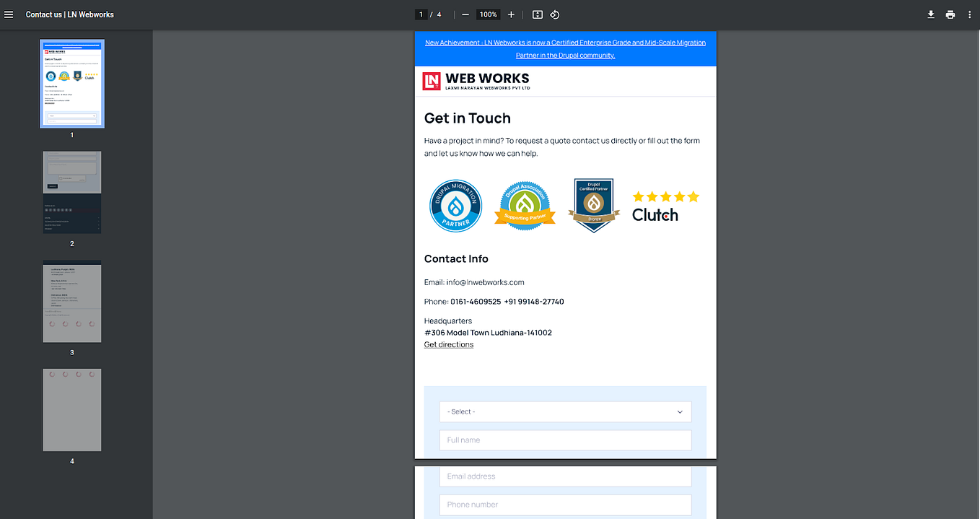The width and height of the screenshot is (980, 519).
Task: Open the PDF sidebar menu
Action: [x=9, y=14]
